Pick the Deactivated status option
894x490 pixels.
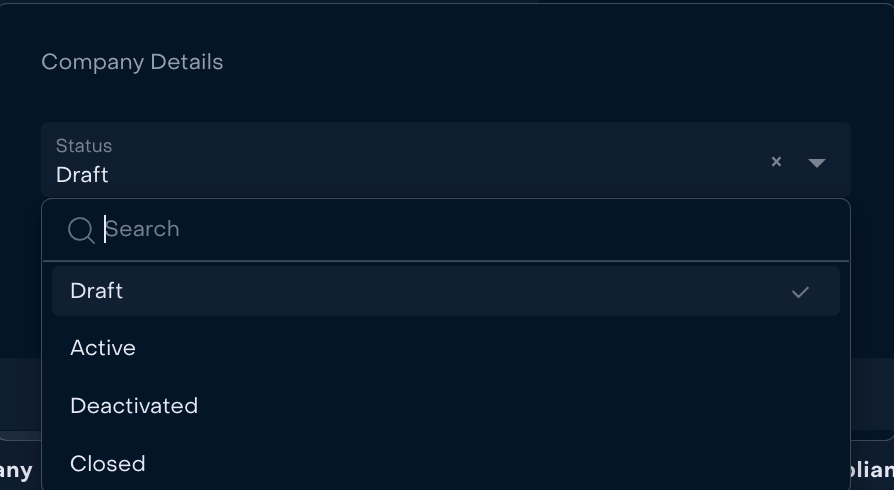[134, 406]
